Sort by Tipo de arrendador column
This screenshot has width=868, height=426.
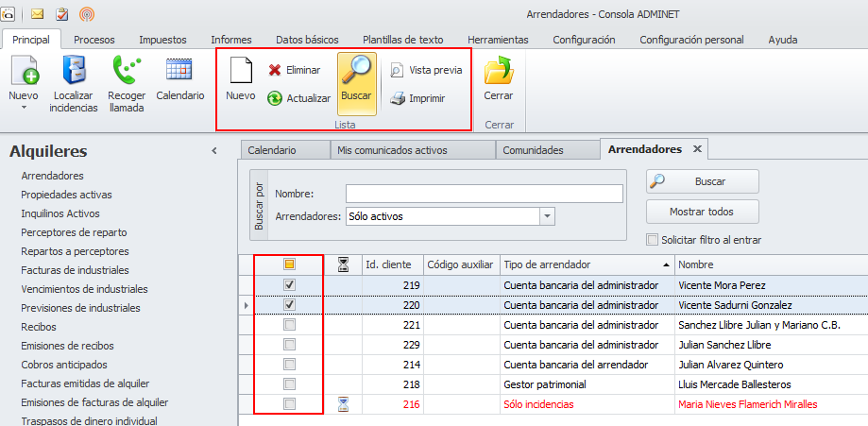click(587, 264)
